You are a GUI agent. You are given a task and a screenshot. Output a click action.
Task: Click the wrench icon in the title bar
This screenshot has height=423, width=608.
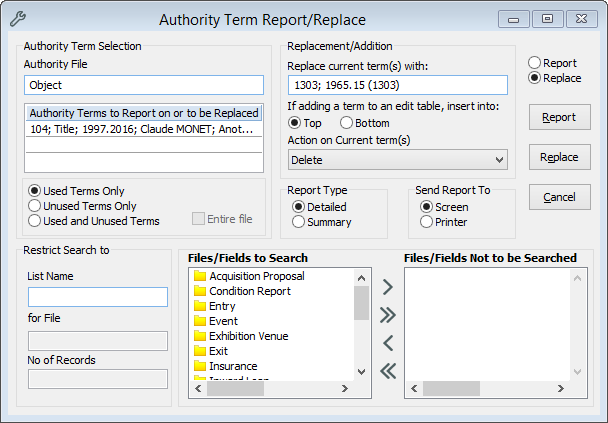click(x=17, y=19)
